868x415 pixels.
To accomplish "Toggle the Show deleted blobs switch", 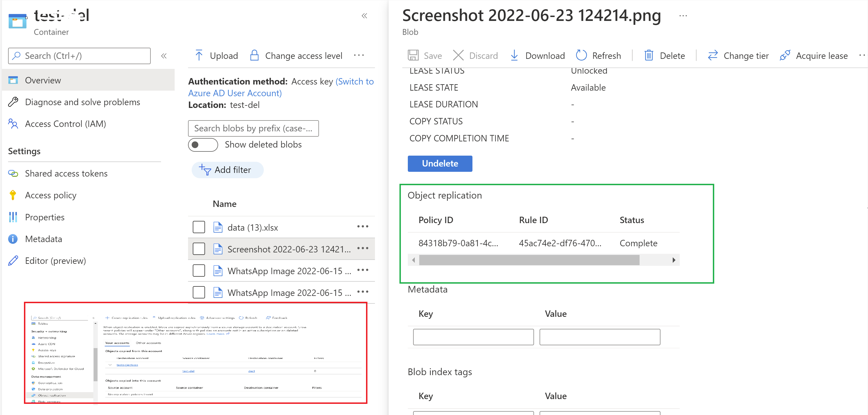I will pos(203,145).
